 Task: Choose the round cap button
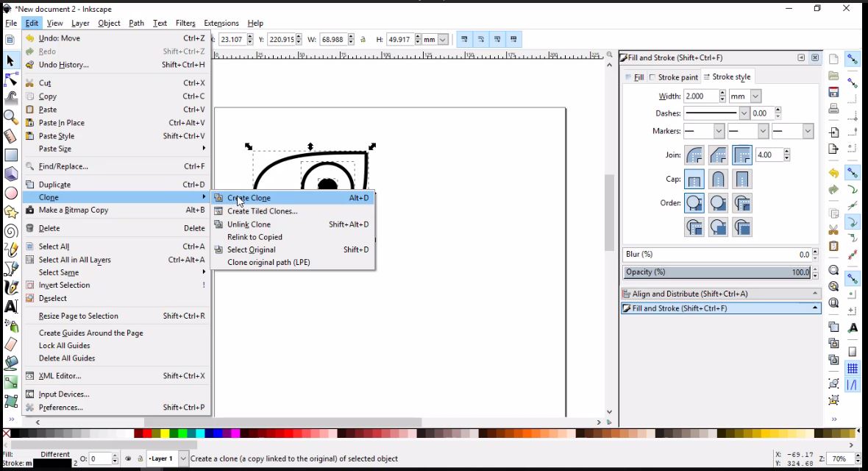point(718,179)
